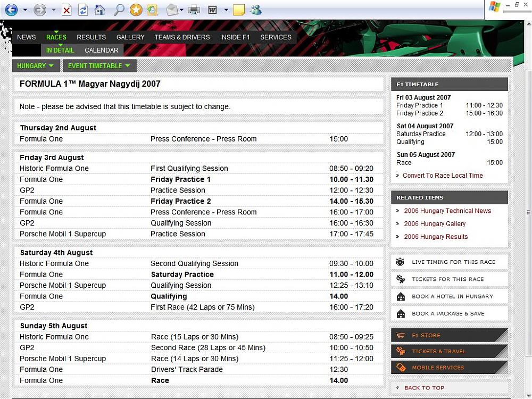Open the 2006 Hungary Gallery link
Viewport: 532px width, 399px height.
(x=435, y=224)
